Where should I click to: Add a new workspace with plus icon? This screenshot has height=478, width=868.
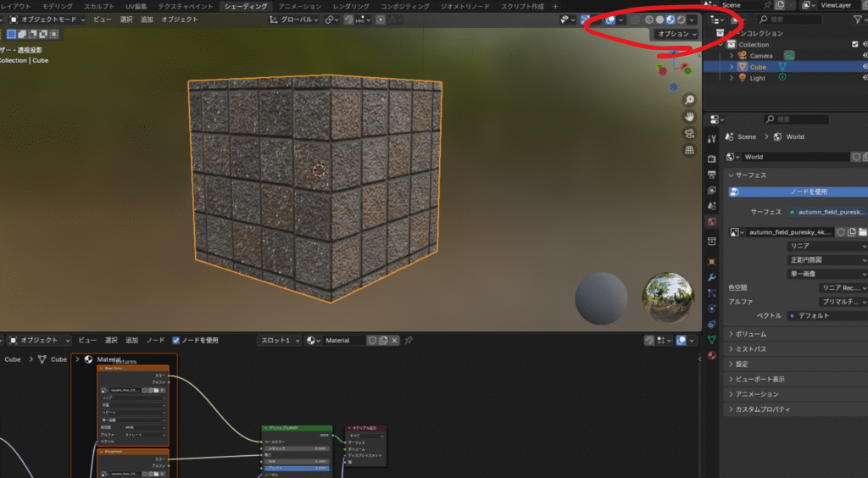[x=555, y=6]
